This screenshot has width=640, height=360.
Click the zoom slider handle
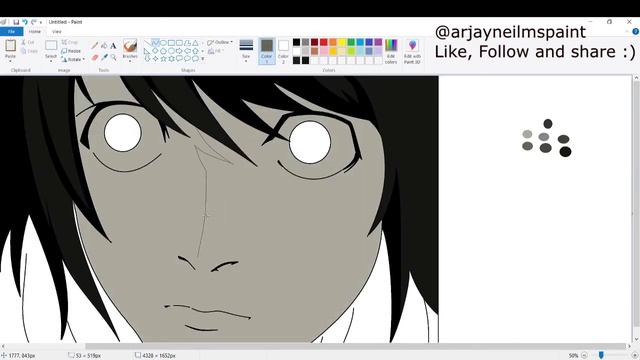601,356
